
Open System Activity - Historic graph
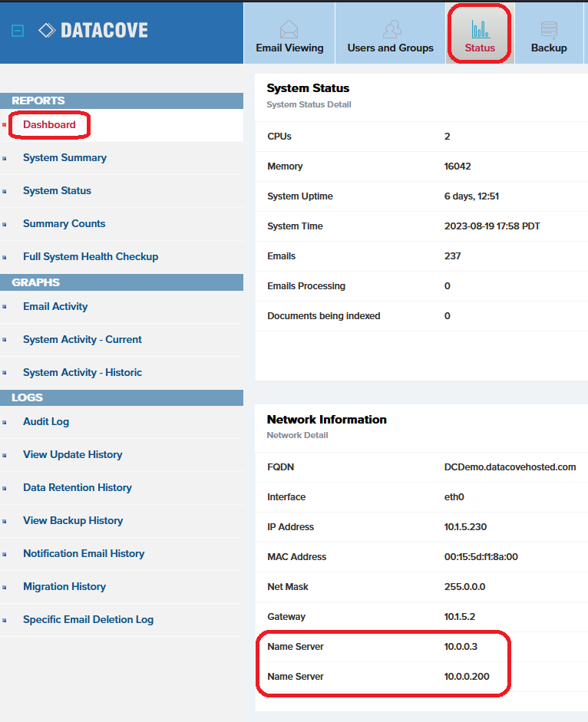82,373
